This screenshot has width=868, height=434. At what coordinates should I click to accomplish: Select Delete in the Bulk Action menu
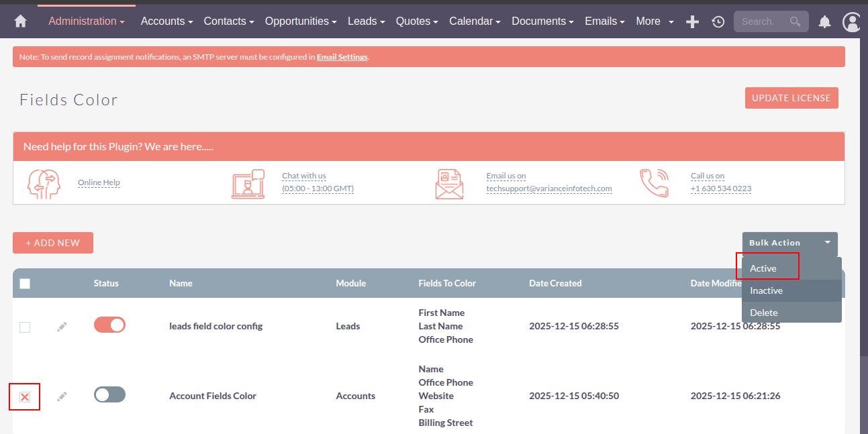pos(764,313)
